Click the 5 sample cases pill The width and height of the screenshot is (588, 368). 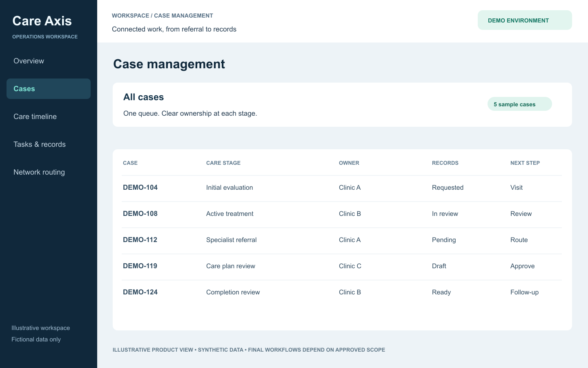click(519, 104)
